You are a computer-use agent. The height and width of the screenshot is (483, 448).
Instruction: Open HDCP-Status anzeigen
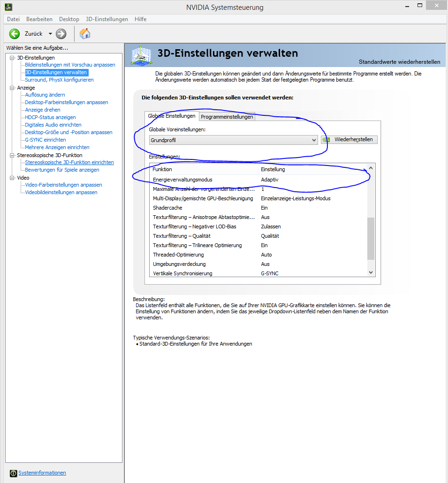coord(50,117)
